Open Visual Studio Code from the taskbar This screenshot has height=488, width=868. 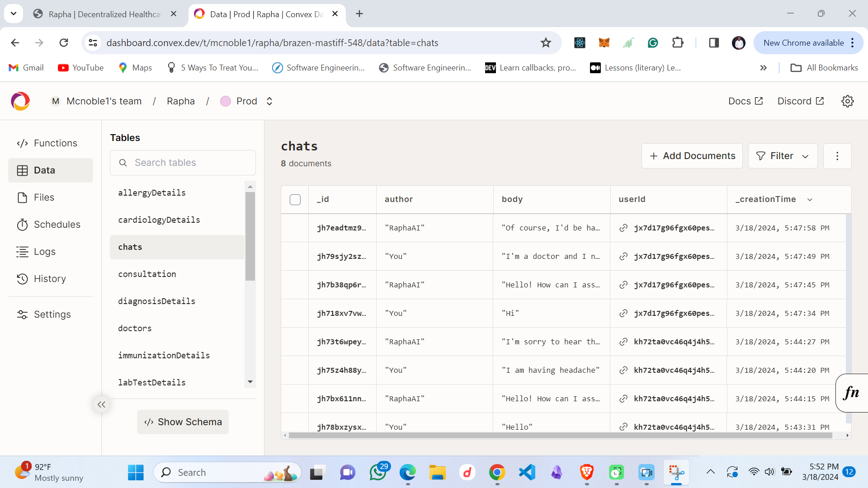point(527,472)
